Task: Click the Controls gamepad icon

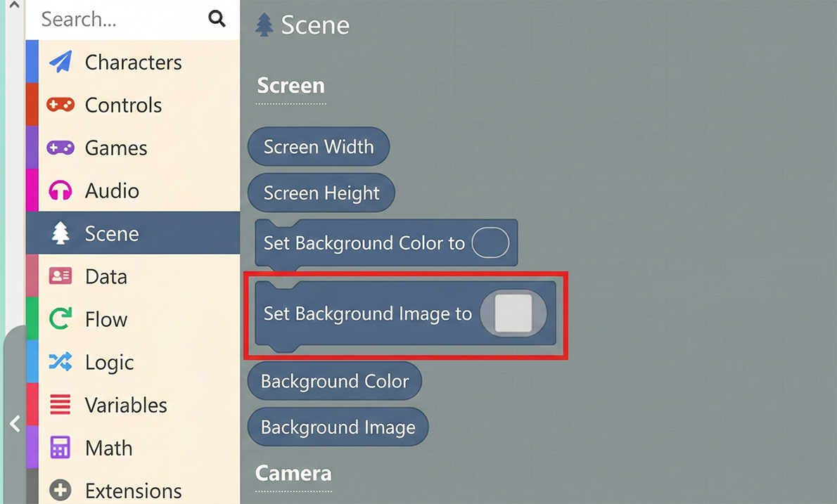Action: coord(60,105)
